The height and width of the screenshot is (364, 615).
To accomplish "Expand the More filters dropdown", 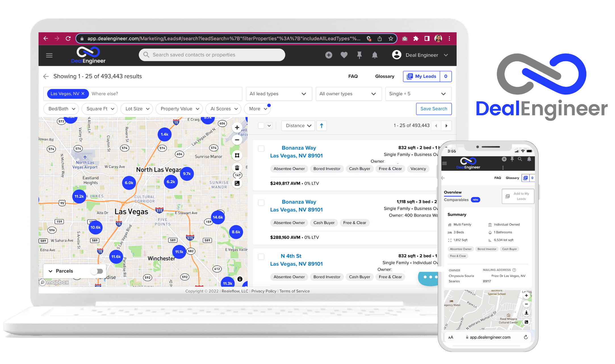I will (x=258, y=109).
